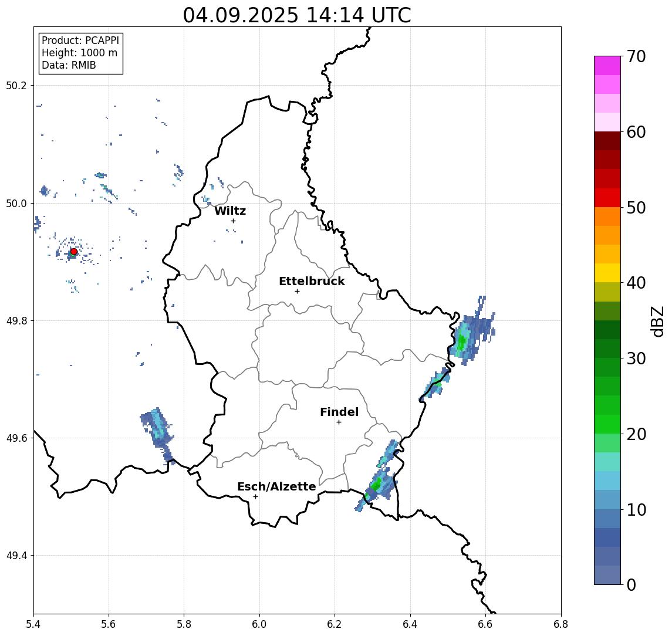
Task: Click the longitude tick label 5.6
Action: (109, 624)
